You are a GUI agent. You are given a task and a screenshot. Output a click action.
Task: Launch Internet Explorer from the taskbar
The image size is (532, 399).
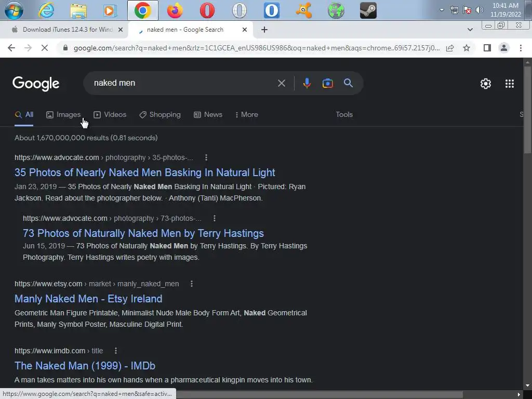pos(46,10)
